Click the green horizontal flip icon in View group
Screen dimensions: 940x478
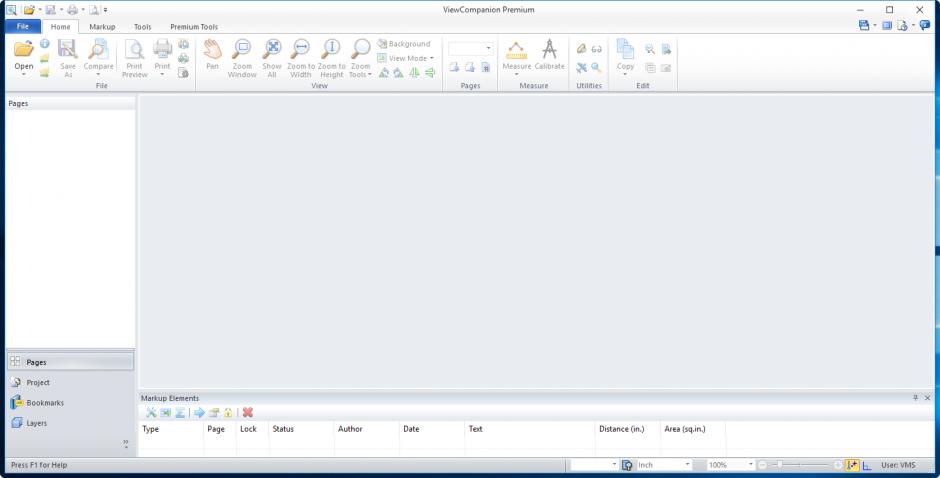[x=414, y=73]
